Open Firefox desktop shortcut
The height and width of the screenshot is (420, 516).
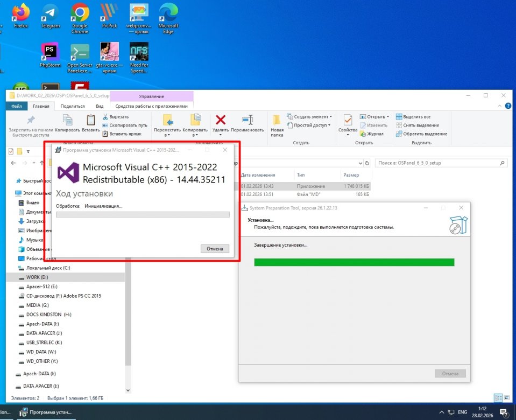(x=21, y=16)
